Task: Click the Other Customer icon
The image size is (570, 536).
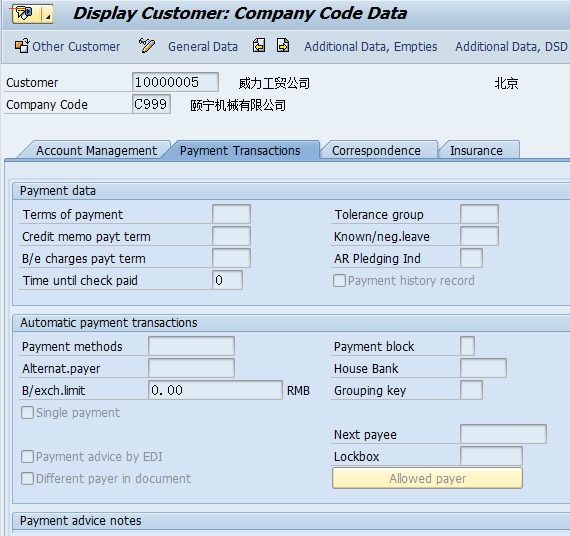Action: (x=22, y=46)
